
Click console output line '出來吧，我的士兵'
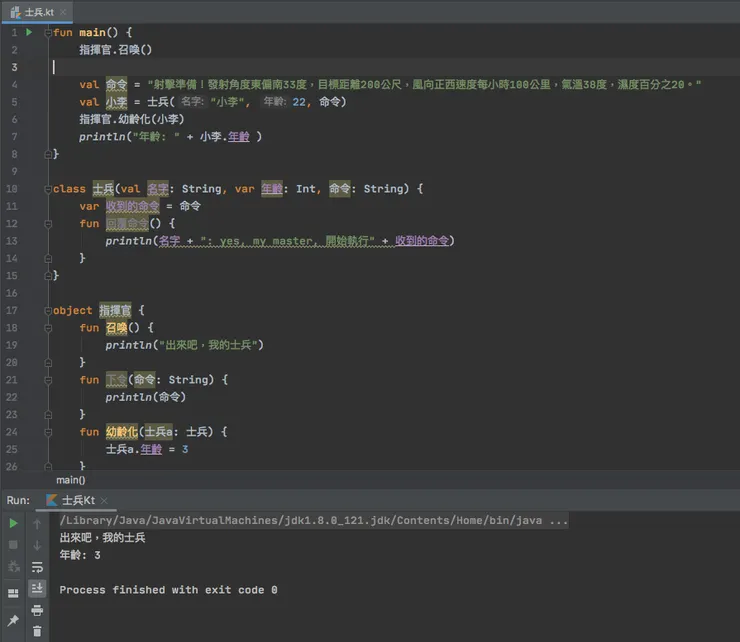pyautogui.click(x=102, y=538)
